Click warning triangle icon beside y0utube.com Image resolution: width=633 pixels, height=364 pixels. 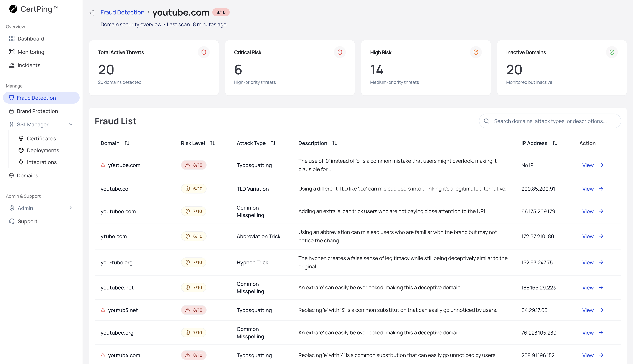click(x=103, y=165)
